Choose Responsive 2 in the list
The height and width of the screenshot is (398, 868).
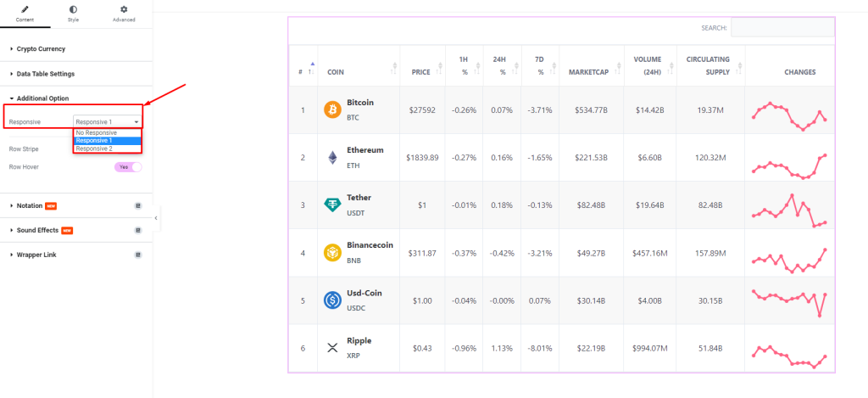coord(108,149)
